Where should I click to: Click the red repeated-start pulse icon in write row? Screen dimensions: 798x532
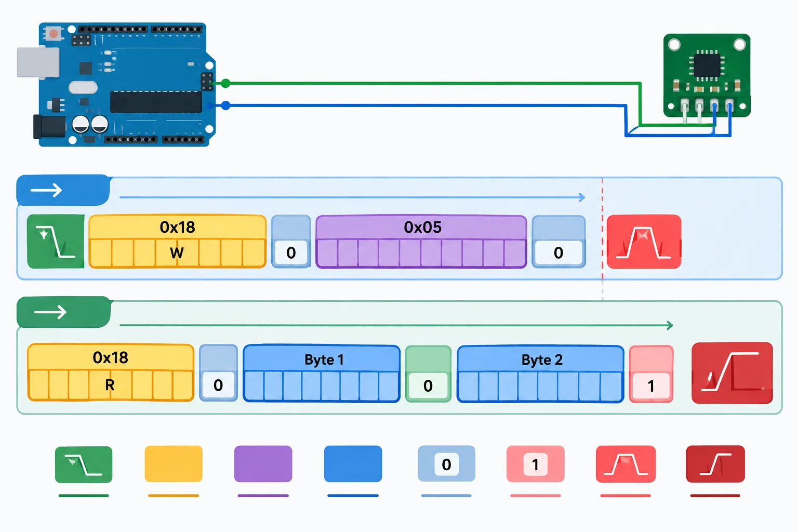click(x=644, y=242)
